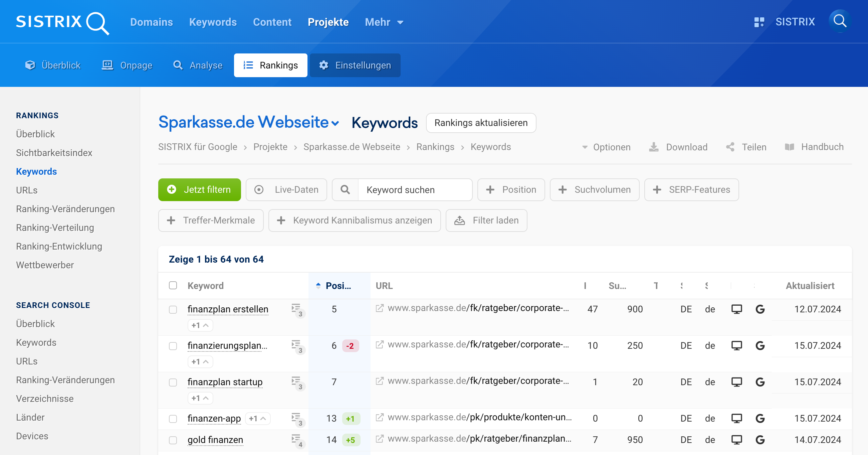Open external URL icon in finanzierungsplan row
Image resolution: width=868 pixels, height=455 pixels.
coord(380,344)
